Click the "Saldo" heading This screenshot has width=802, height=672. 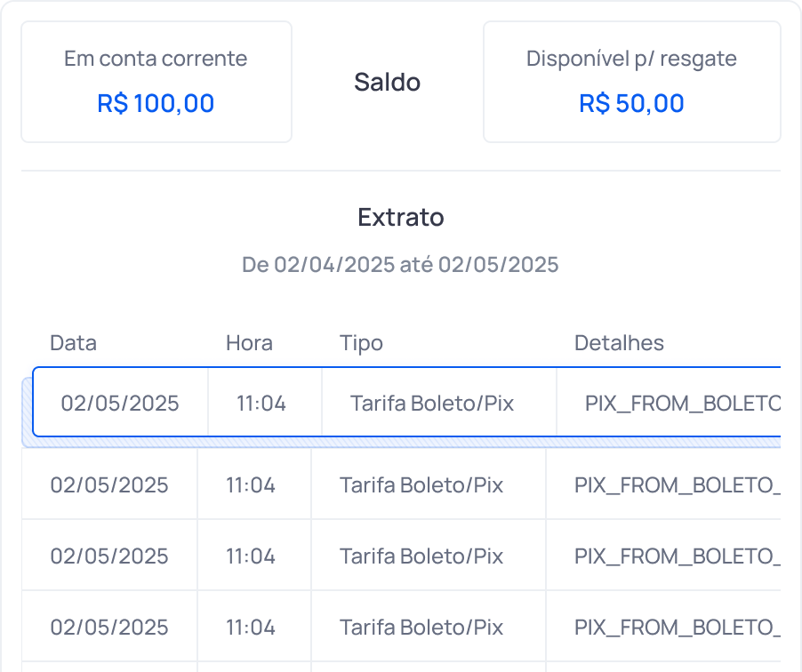pyautogui.click(x=387, y=82)
